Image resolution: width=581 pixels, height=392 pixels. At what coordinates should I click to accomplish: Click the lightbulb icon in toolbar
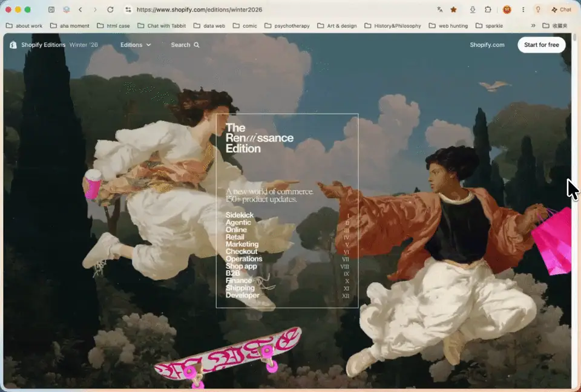pos(538,10)
